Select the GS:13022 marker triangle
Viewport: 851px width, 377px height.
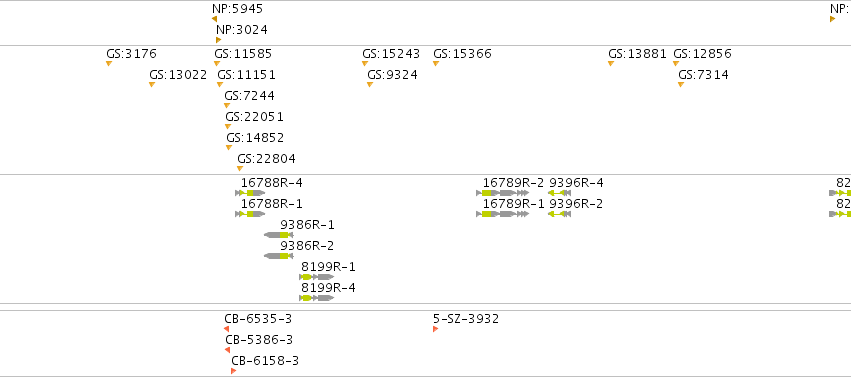point(152,85)
